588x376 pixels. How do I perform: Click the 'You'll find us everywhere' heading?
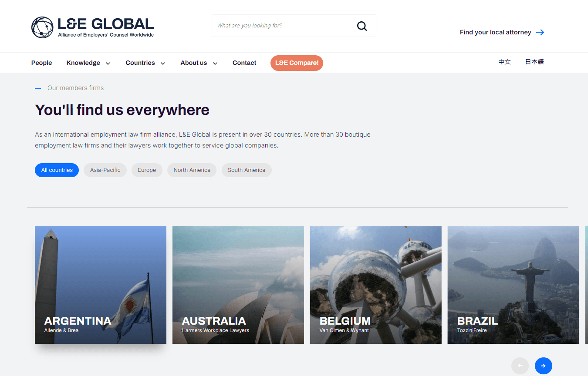tap(122, 110)
